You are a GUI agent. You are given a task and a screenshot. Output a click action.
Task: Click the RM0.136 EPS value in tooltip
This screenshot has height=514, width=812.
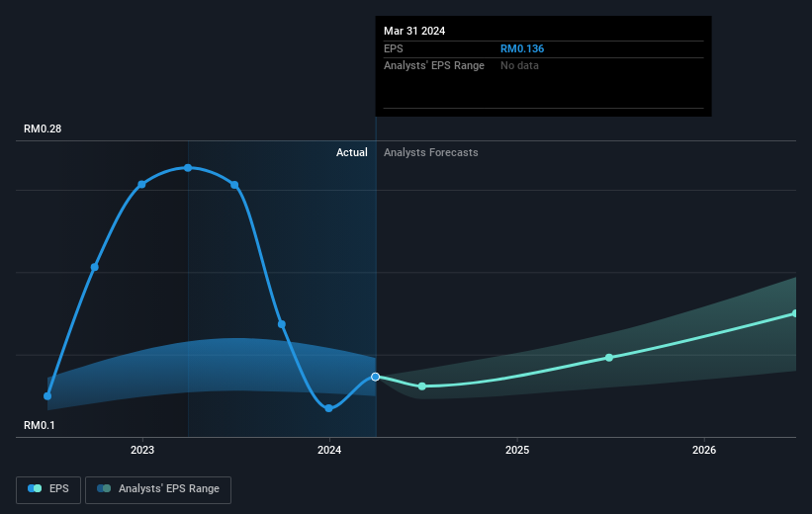click(522, 48)
